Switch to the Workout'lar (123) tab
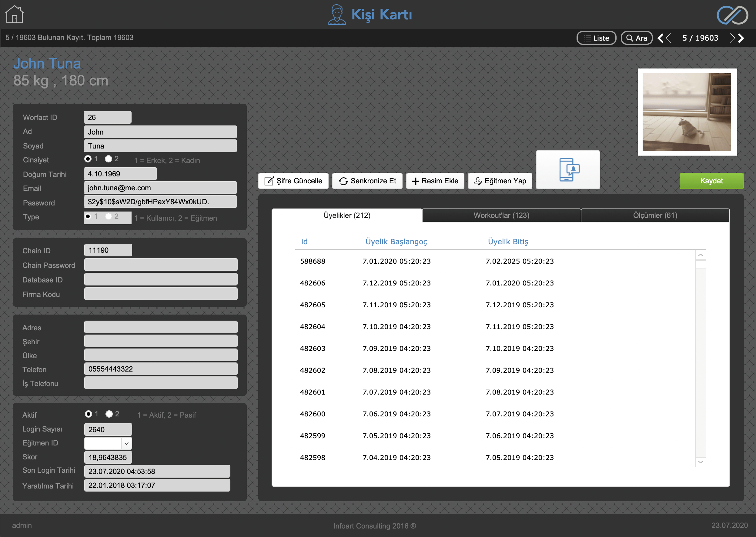 pos(501,215)
